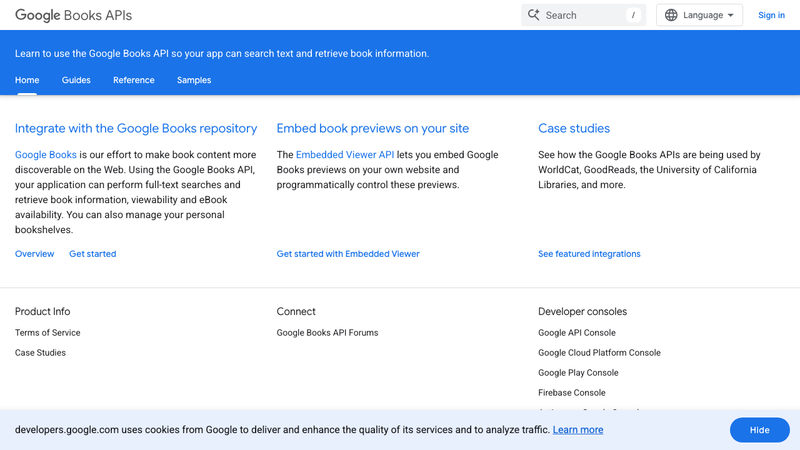Go to the Samples tab
The width and height of the screenshot is (800, 450).
tap(194, 80)
